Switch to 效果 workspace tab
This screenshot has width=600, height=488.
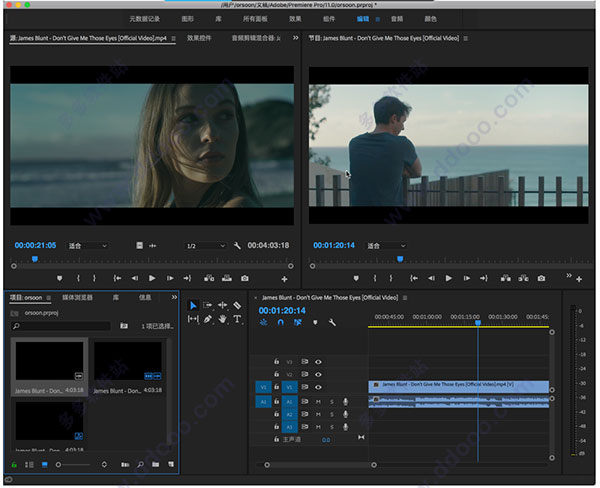tap(295, 19)
